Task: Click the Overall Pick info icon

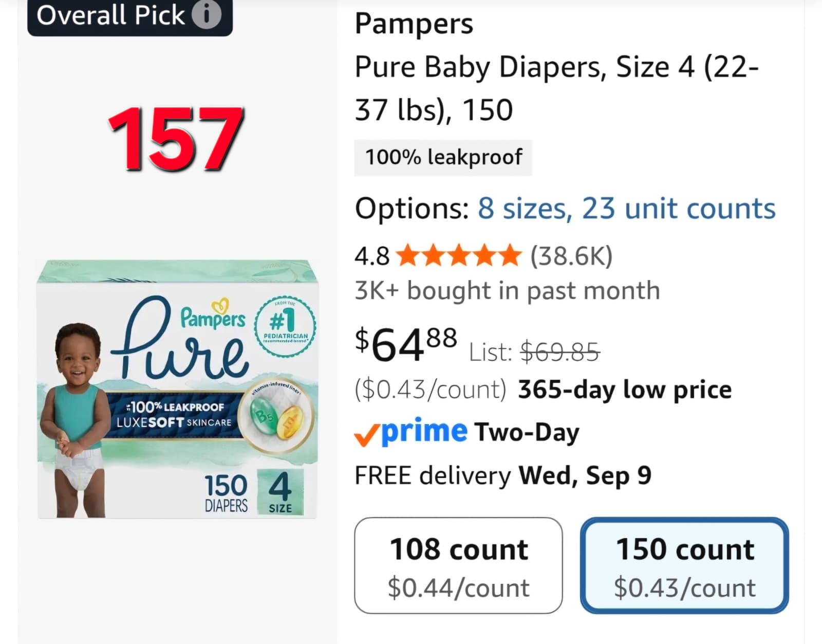Action: (206, 14)
